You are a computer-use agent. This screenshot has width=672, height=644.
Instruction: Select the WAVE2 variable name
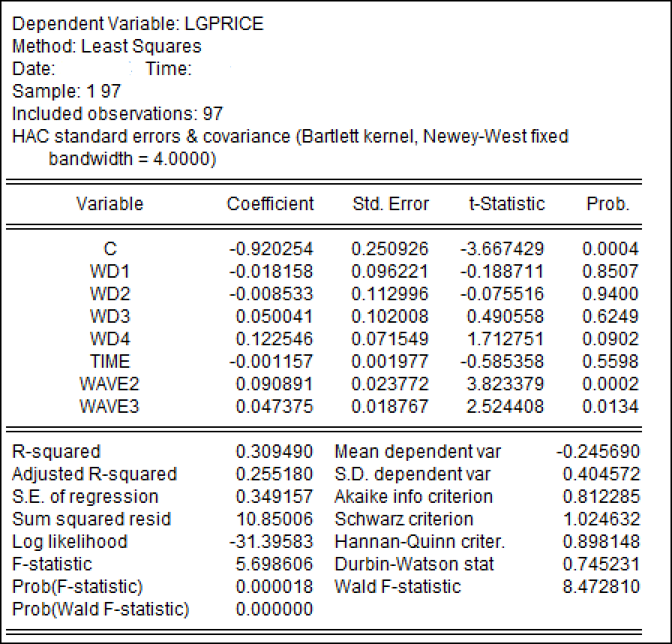[109, 384]
